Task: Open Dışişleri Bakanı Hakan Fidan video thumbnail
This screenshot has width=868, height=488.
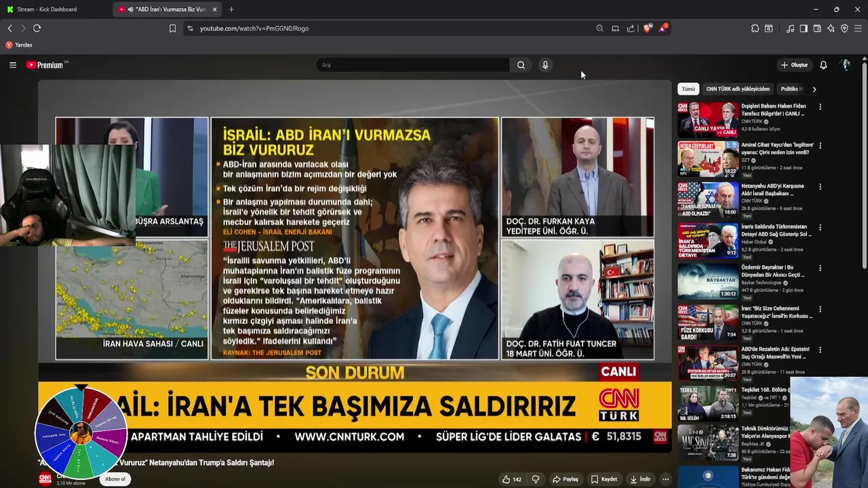Action: [708, 120]
